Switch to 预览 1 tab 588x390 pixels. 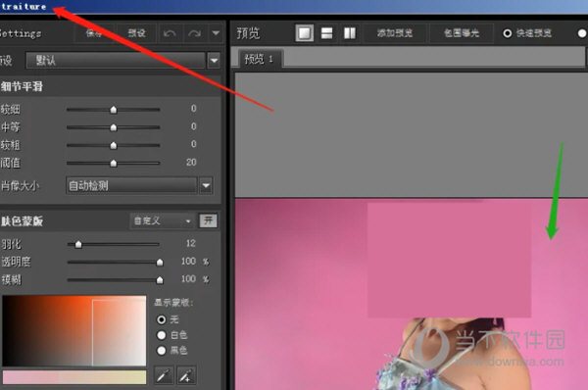coord(260,59)
